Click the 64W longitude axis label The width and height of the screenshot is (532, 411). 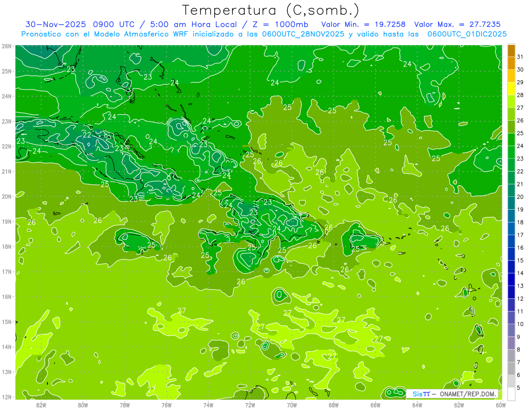[x=417, y=405]
